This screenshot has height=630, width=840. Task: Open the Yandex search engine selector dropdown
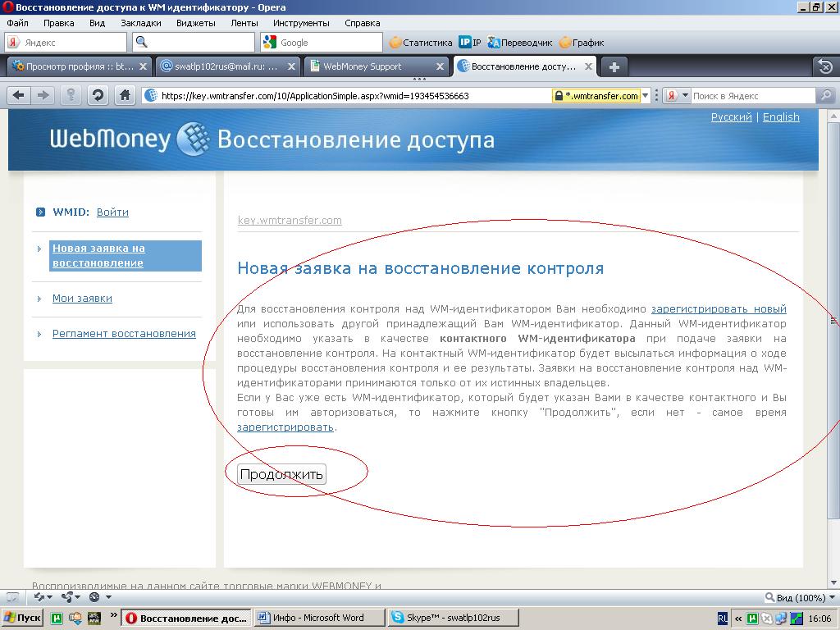point(677,96)
